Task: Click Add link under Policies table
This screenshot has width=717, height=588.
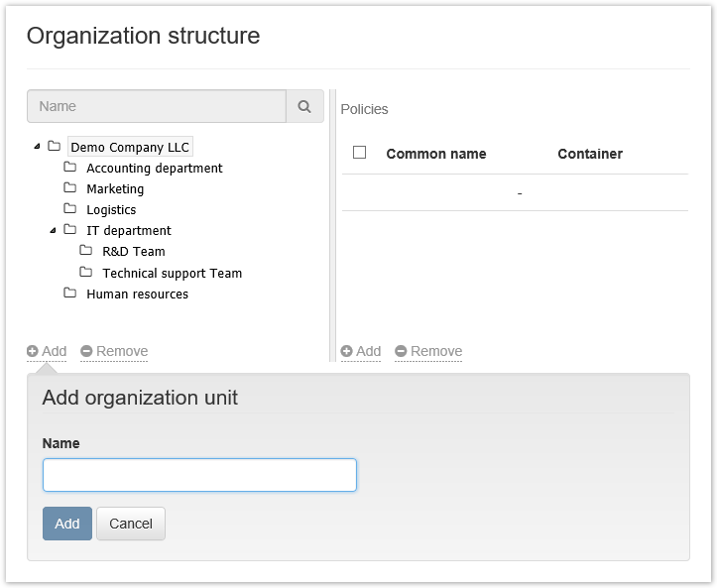Action: [361, 351]
